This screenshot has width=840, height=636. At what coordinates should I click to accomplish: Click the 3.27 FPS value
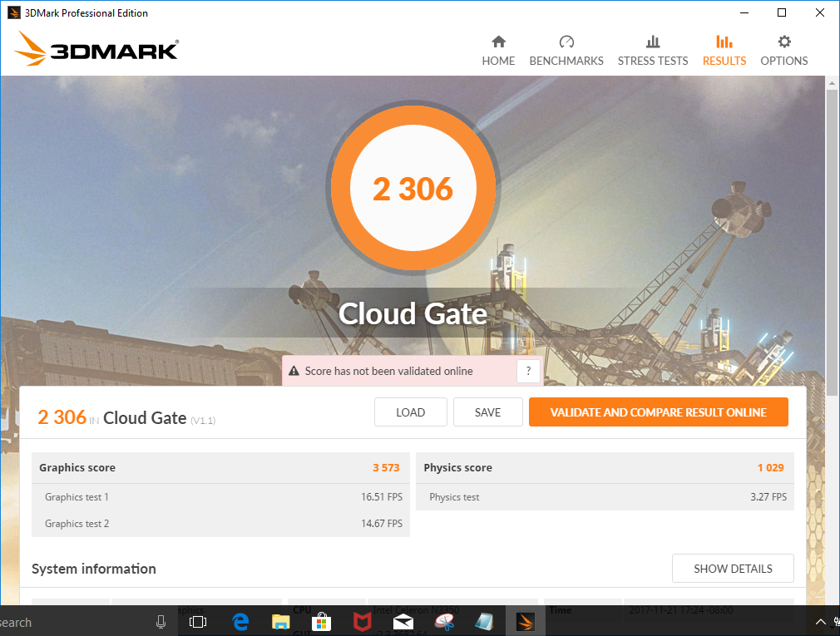[x=768, y=497]
